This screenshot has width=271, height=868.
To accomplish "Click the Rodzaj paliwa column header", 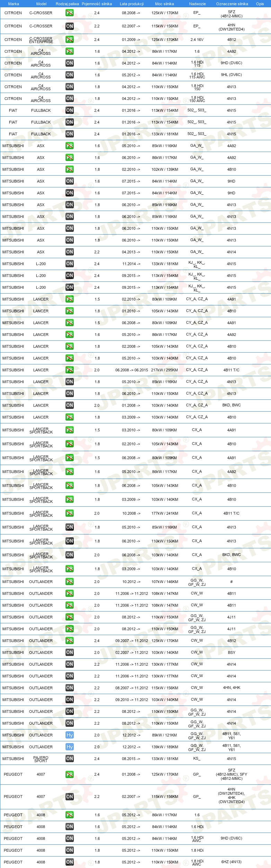I will tap(67, 4).
